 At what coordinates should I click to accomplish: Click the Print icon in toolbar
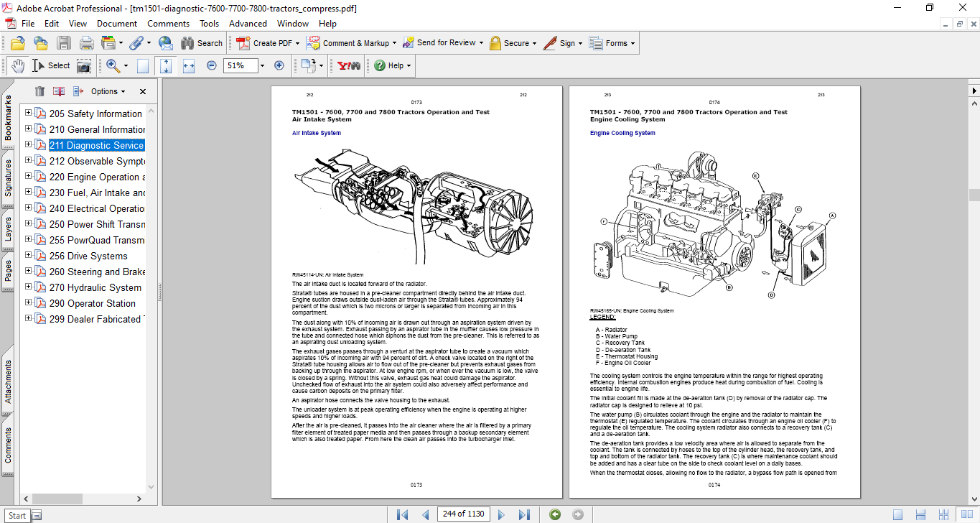[x=86, y=43]
